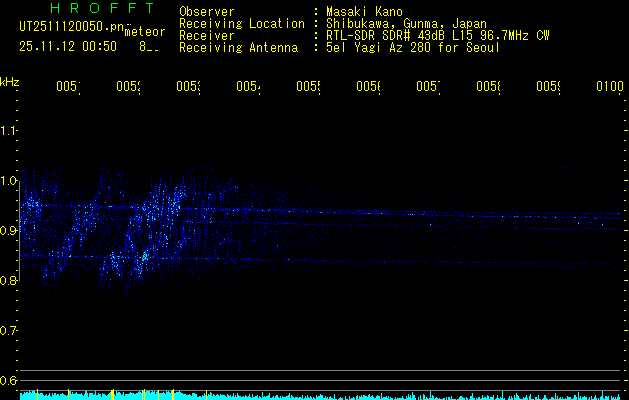Click the 0.6 kHz frequency tick

click(9, 381)
